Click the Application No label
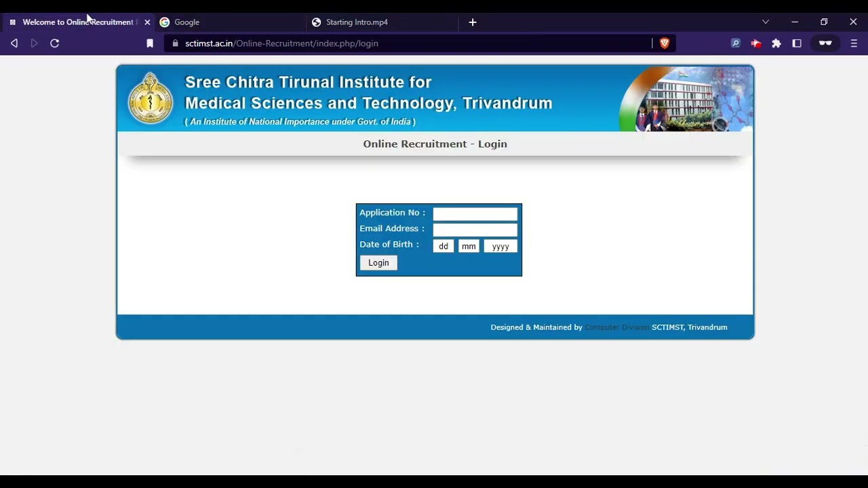 pos(393,213)
